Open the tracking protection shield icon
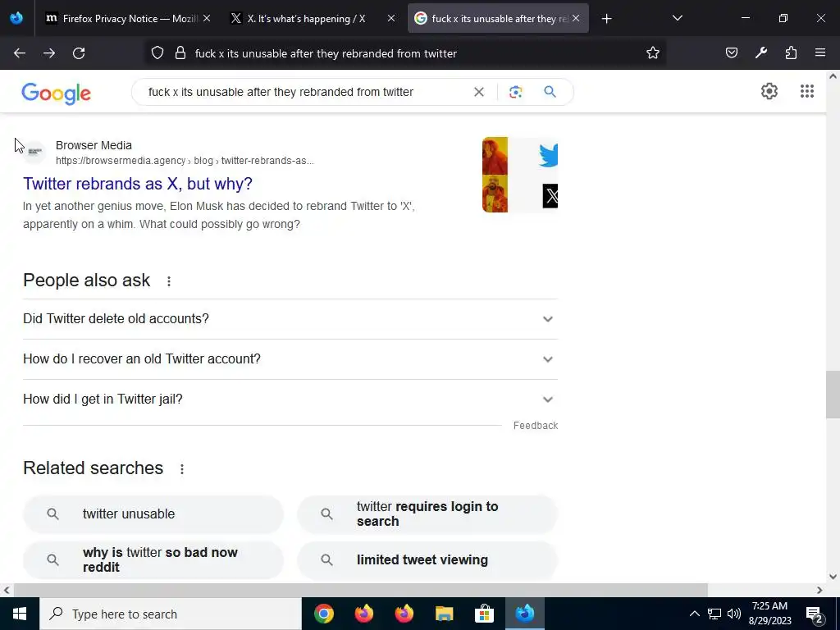This screenshot has width=840, height=630. pyautogui.click(x=157, y=53)
